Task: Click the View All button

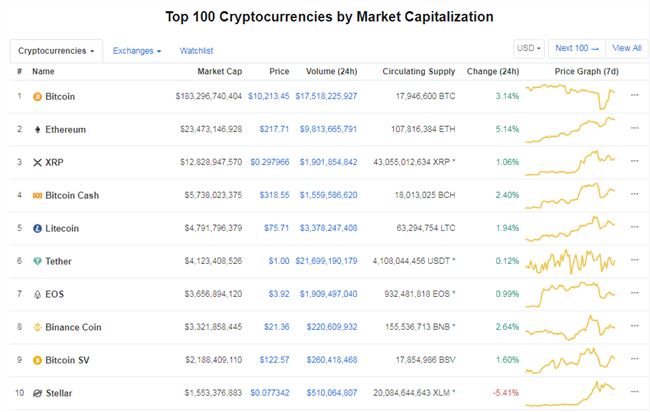Action: pos(627,48)
